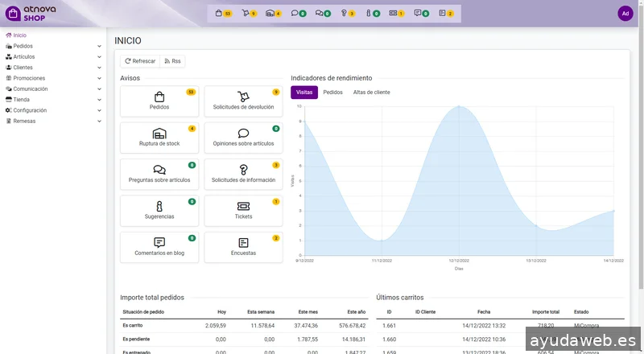Viewport: 644px width, 354px height.
Task: Open the return requests hand-truck icon in the top toolbar
Action: [x=246, y=13]
